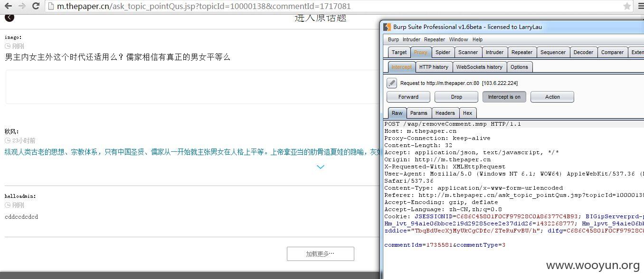Click the Proxy-Connection: keep-alive line

(437, 138)
